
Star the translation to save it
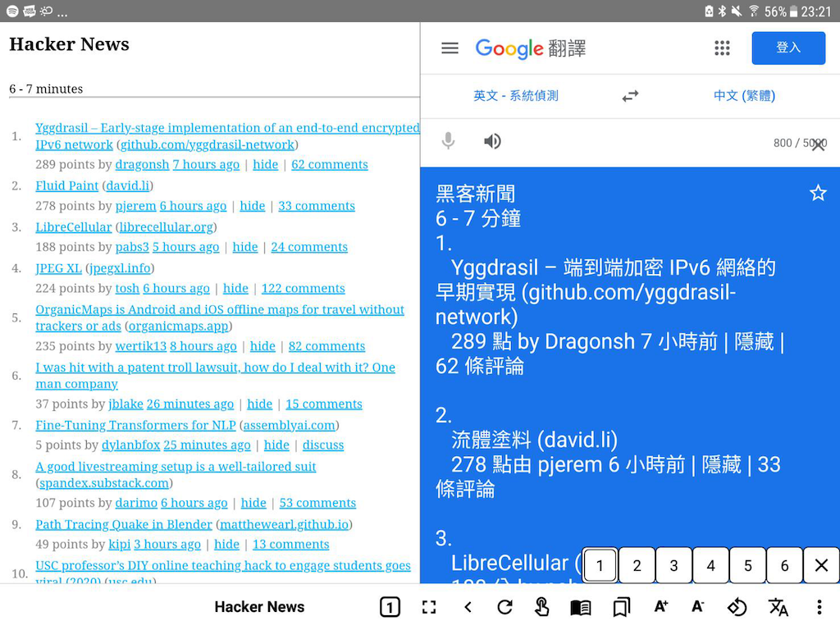pos(818,193)
